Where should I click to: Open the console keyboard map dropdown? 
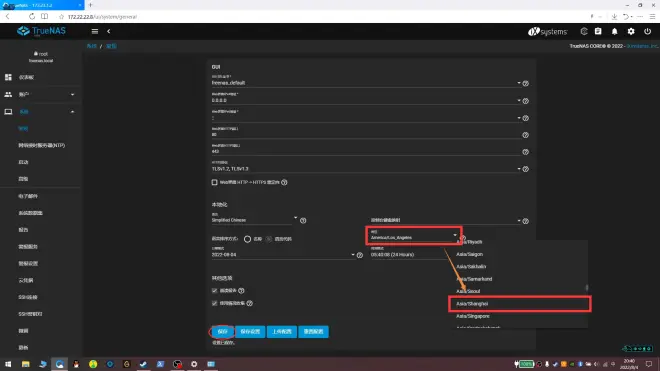(446, 220)
